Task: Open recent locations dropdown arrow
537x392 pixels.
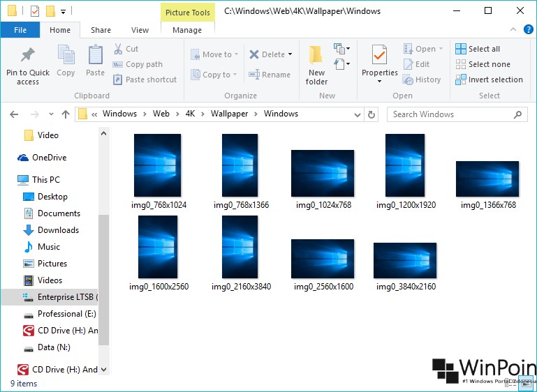Action: (51, 114)
